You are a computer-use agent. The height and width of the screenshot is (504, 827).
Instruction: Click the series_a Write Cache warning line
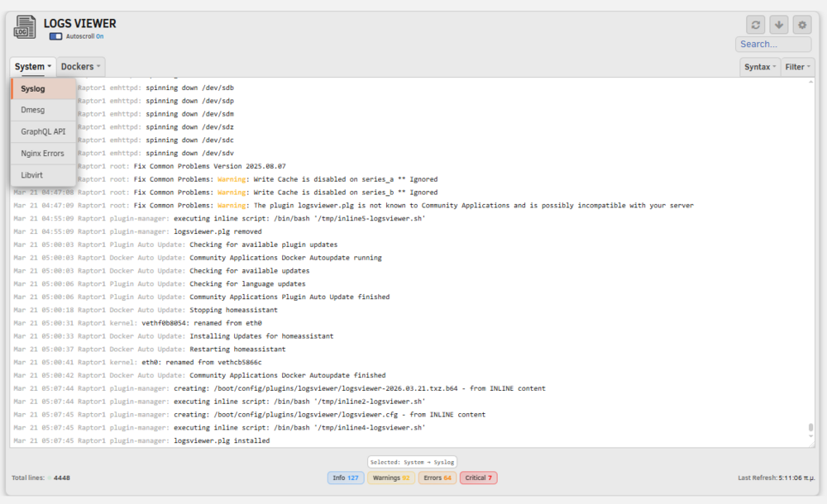coord(257,179)
